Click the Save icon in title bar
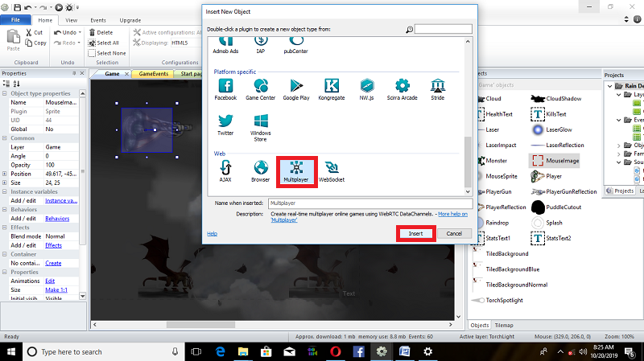The image size is (644, 361). coord(18,7)
